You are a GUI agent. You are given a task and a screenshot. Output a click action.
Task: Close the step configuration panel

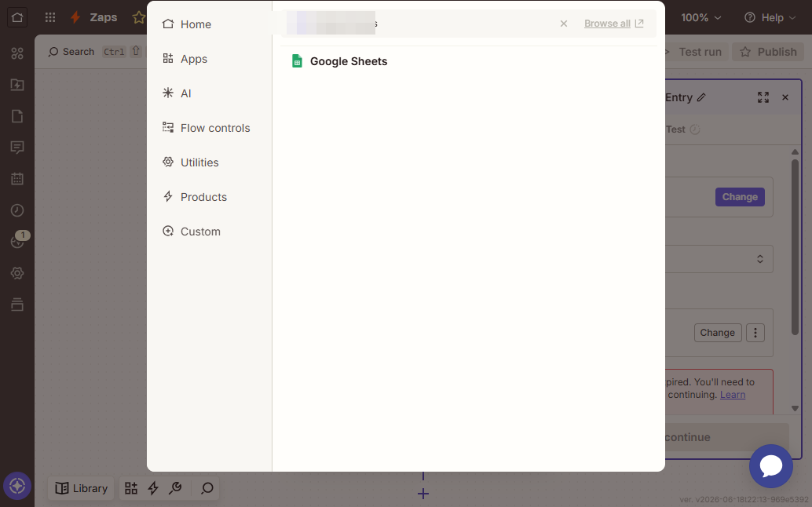point(785,97)
